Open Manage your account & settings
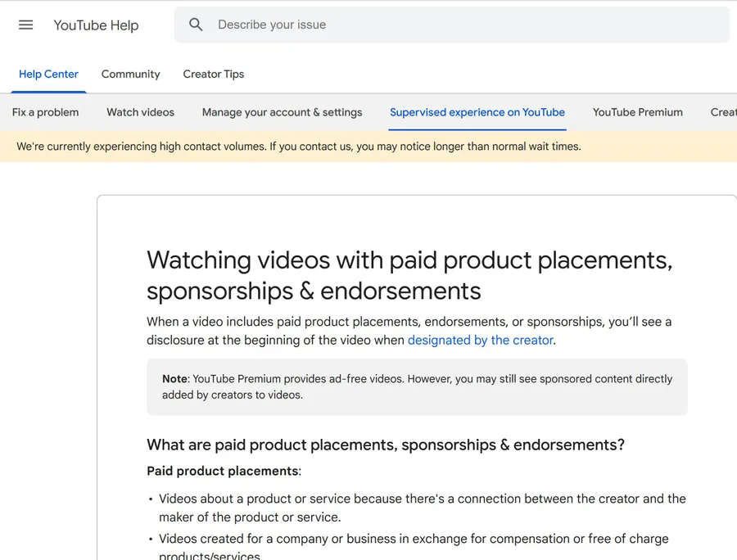 [282, 112]
